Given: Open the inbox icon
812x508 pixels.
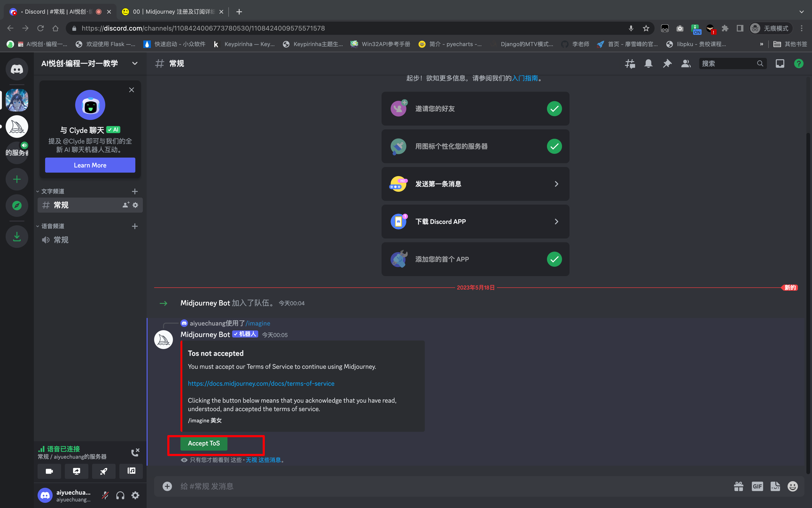Looking at the screenshot, I should point(780,63).
